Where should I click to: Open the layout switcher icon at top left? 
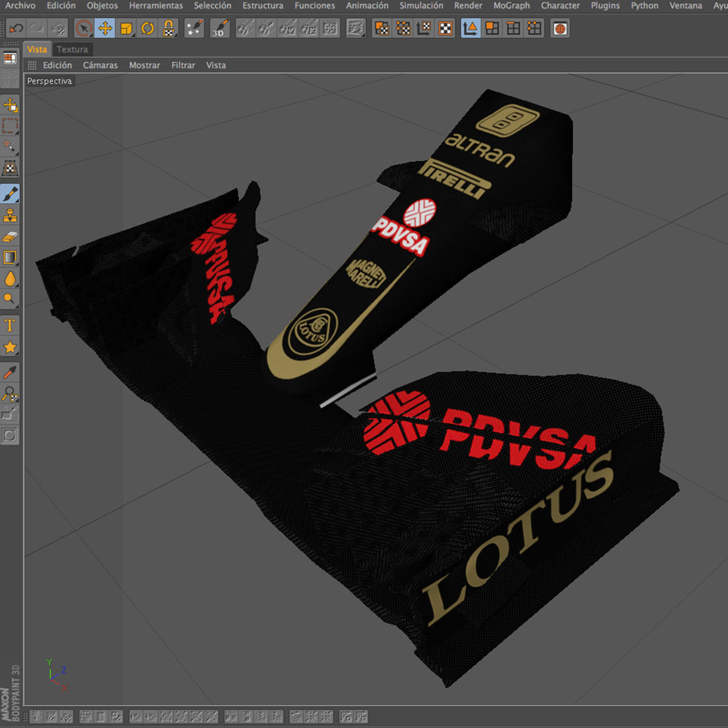coord(10,58)
